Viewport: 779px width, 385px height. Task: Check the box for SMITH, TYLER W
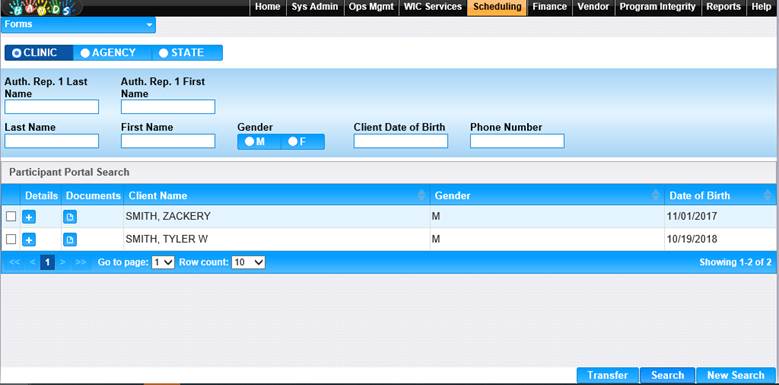pyautogui.click(x=11, y=239)
